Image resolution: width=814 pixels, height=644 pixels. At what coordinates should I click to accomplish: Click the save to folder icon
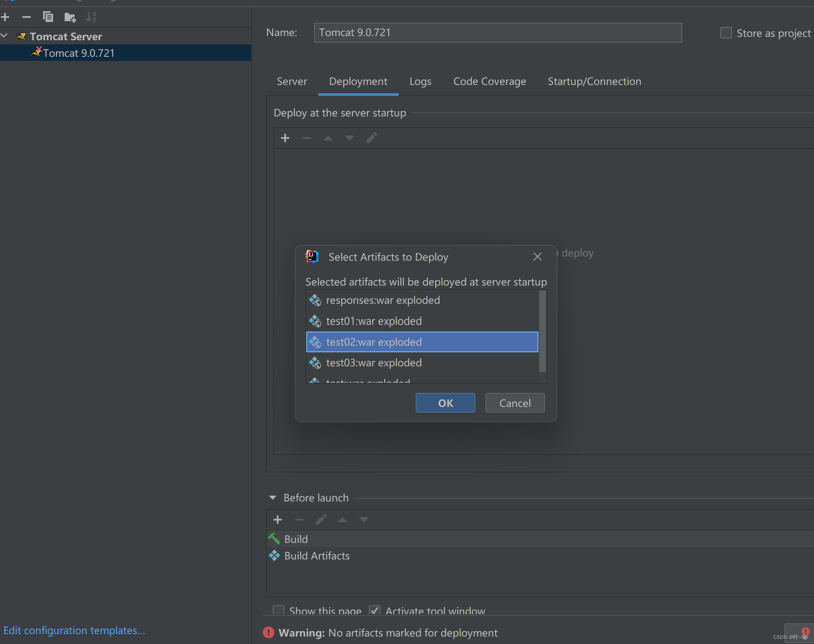[70, 17]
